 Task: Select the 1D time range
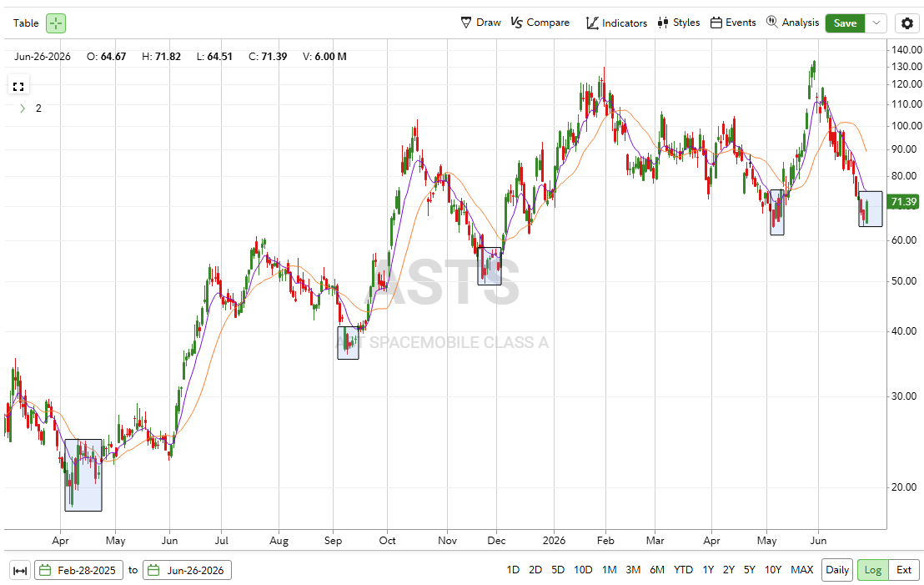pyautogui.click(x=513, y=570)
